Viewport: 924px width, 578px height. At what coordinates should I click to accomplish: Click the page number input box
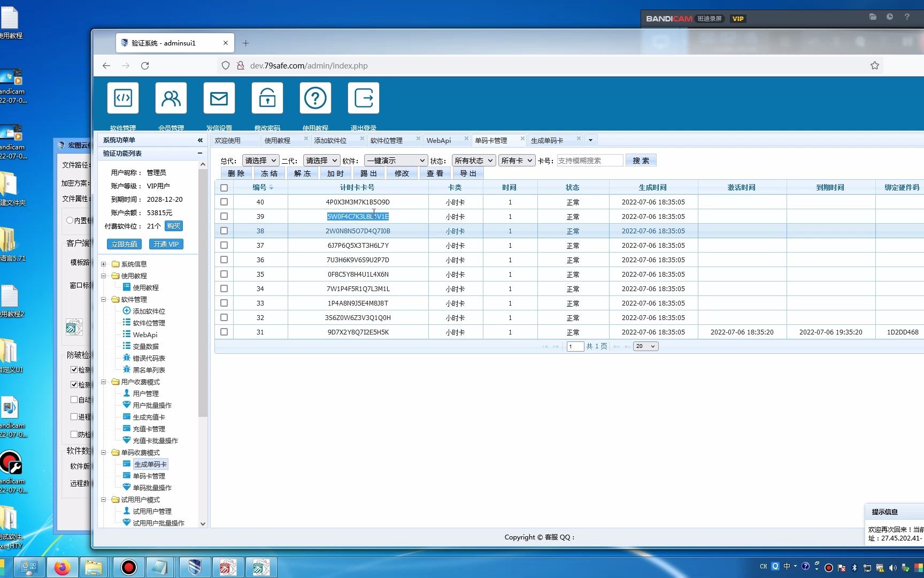[x=575, y=346]
